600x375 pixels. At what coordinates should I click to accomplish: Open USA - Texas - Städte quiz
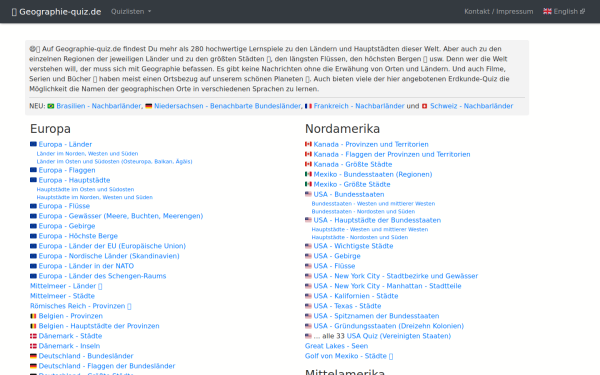coord(347,306)
